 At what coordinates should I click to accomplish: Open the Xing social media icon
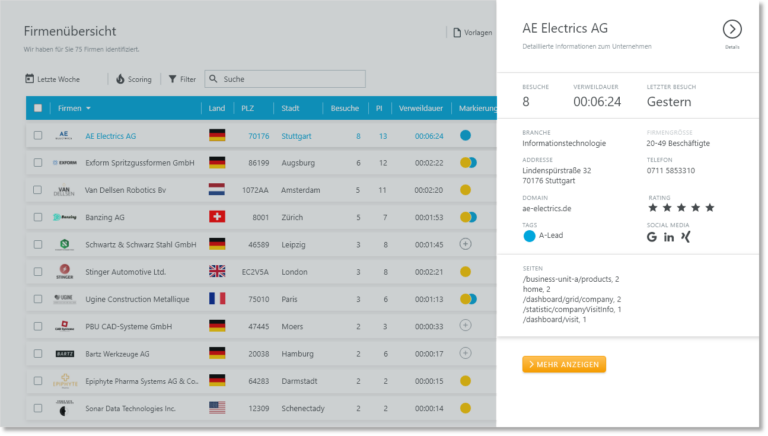[x=685, y=237]
